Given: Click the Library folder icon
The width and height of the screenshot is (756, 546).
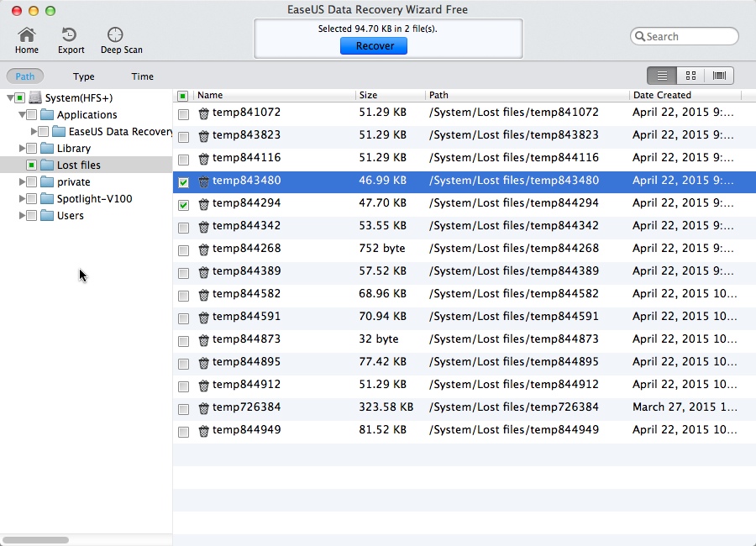Looking at the screenshot, I should (47, 148).
